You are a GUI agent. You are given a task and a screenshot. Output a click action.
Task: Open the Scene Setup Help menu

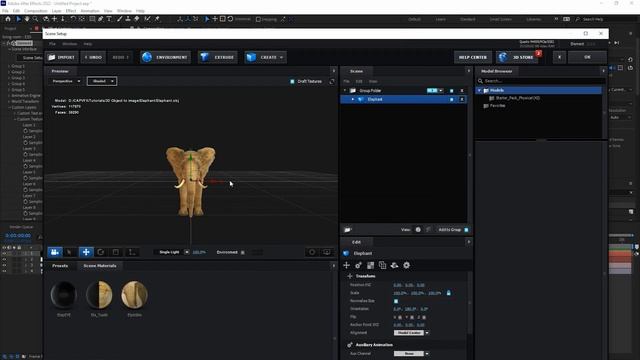click(88, 44)
